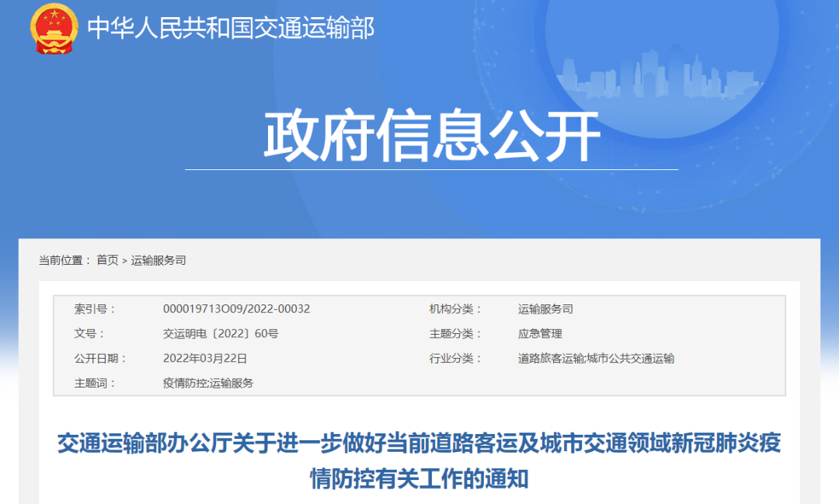Click the 当前位置 label
The image size is (839, 504).
click(x=64, y=261)
